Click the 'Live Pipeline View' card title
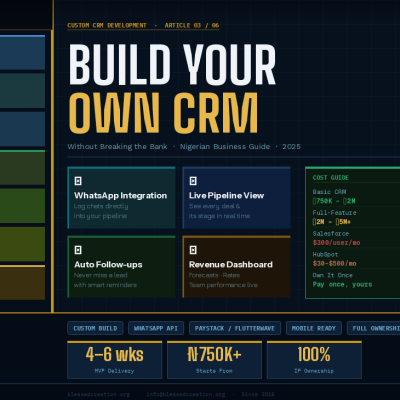Screen dimensions: 400x400 point(226,196)
